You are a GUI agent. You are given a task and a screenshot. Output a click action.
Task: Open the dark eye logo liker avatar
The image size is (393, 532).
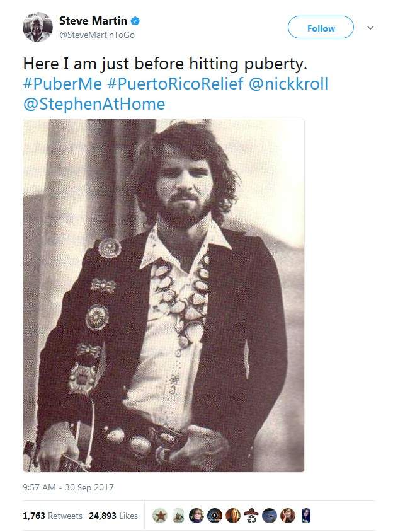[x=214, y=516]
